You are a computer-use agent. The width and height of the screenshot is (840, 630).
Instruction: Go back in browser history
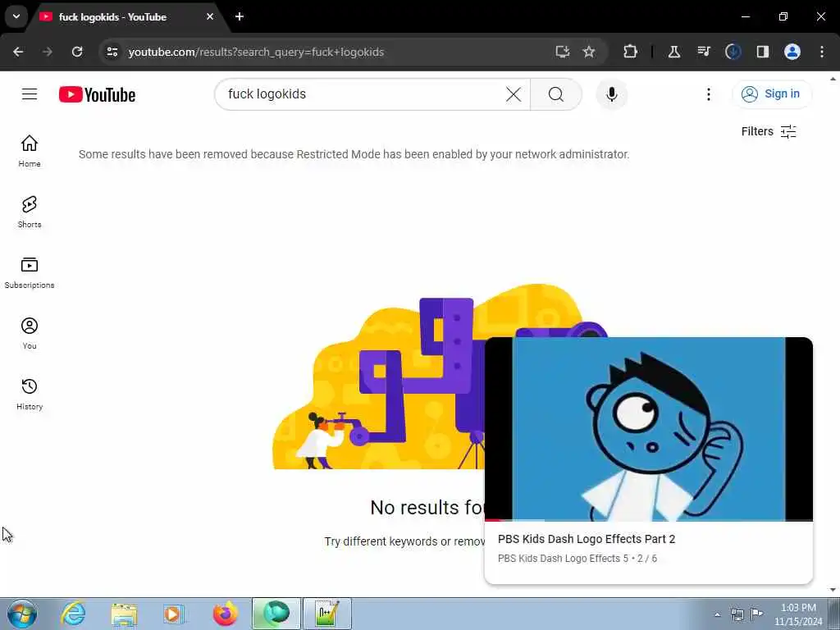18,52
